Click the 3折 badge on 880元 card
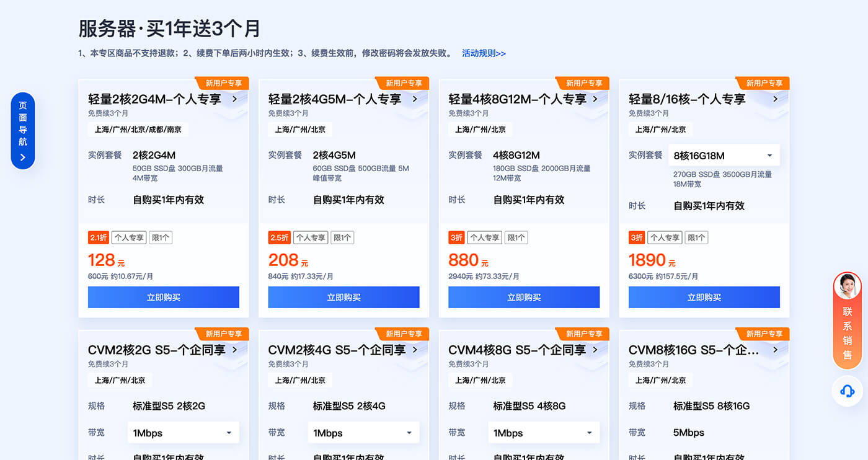The height and width of the screenshot is (460, 868). 456,237
